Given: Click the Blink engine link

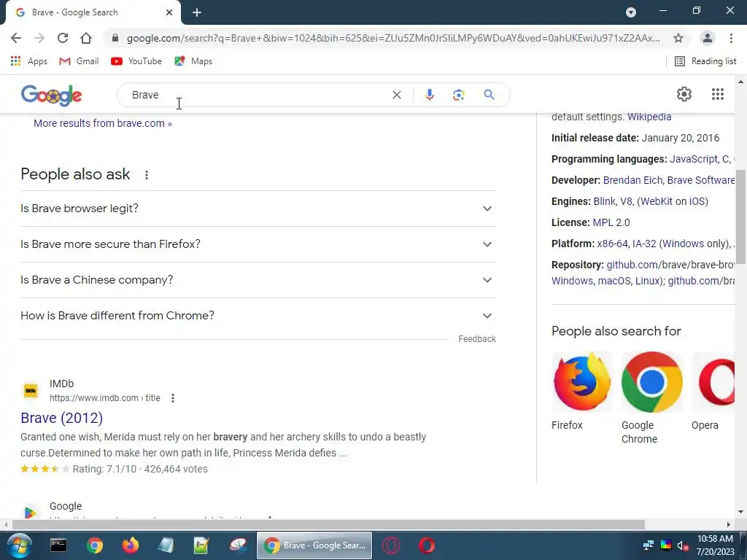Looking at the screenshot, I should [x=604, y=201].
